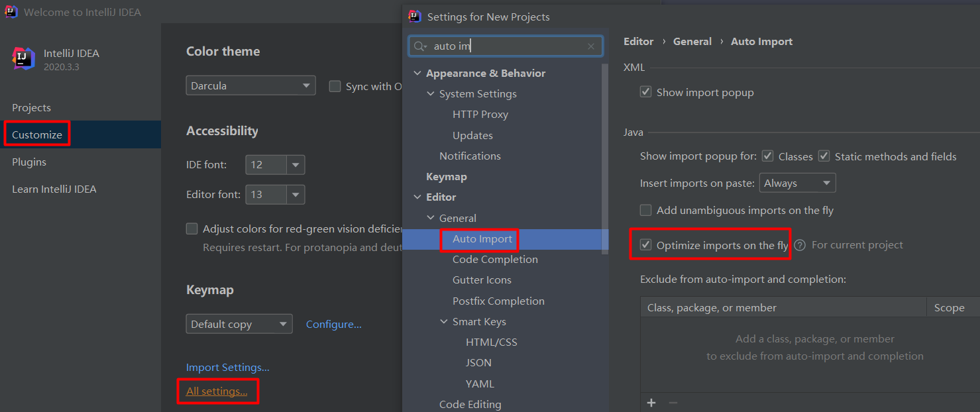Select Gutter Icons settings page
Viewport: 980px width, 412px height.
click(x=482, y=280)
